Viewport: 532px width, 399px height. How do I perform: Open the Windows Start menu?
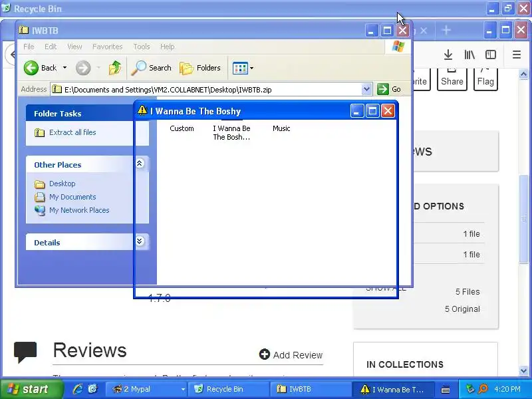point(31,389)
